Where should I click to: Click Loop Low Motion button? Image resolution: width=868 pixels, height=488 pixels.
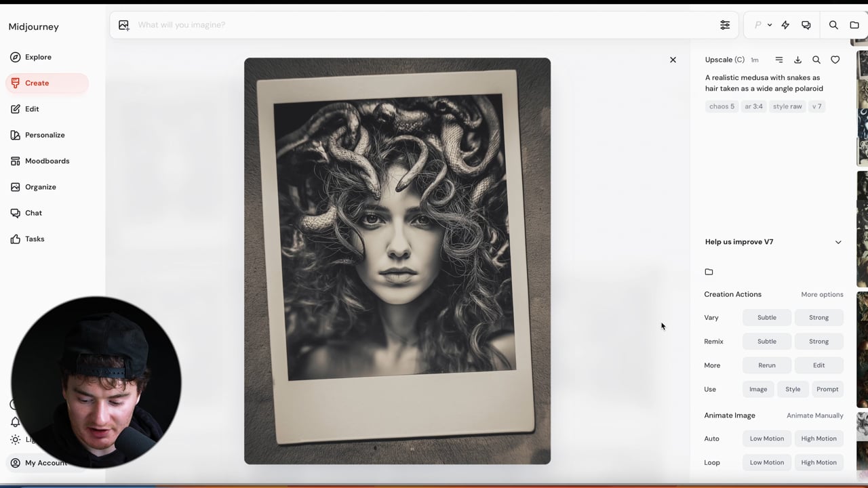(x=767, y=462)
